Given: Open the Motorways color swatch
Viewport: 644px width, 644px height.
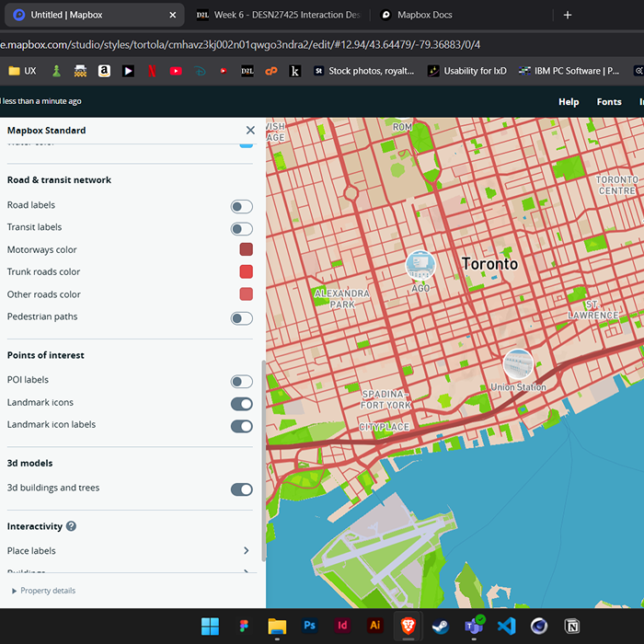Looking at the screenshot, I should (x=246, y=249).
